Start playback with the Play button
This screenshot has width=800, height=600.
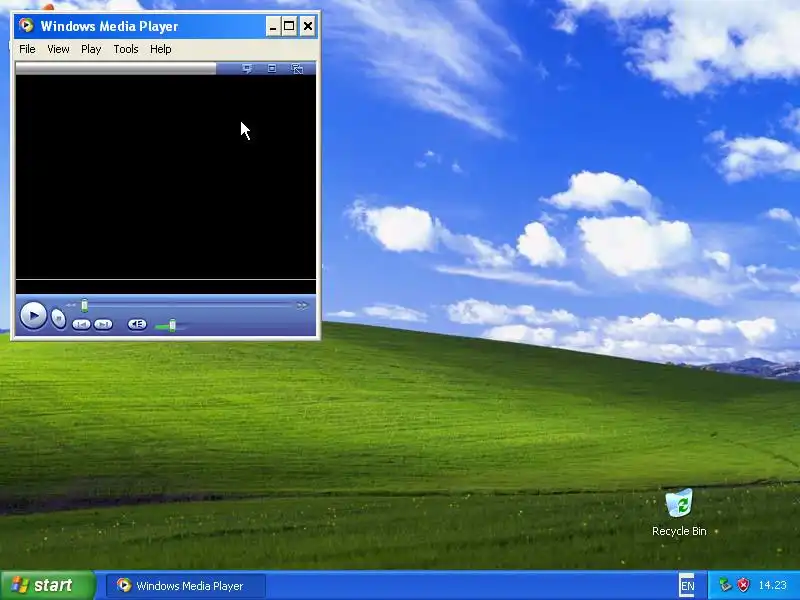[33, 316]
